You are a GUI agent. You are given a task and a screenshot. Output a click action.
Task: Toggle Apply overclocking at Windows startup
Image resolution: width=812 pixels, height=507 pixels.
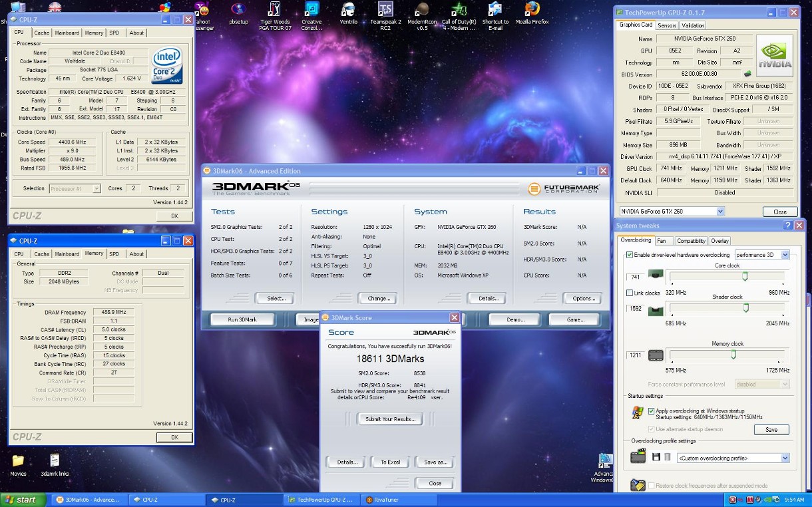click(x=651, y=411)
